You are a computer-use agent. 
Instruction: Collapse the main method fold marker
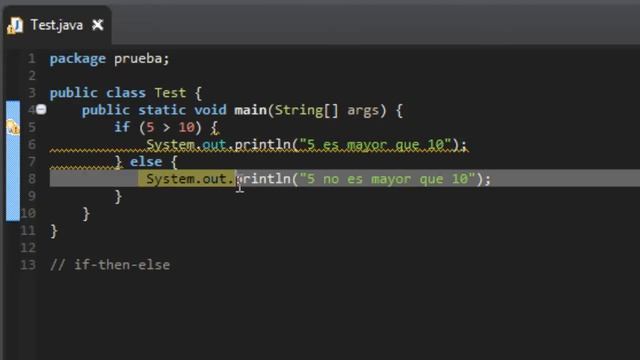tap(41, 109)
